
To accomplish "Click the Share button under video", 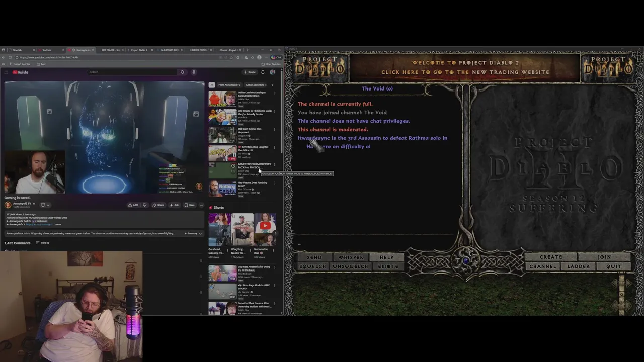I will tap(158, 205).
